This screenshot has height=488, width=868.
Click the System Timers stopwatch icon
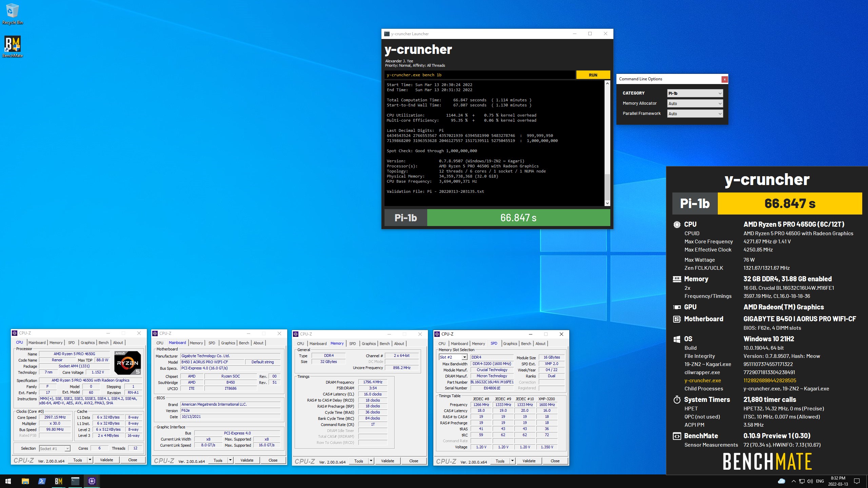point(677,400)
